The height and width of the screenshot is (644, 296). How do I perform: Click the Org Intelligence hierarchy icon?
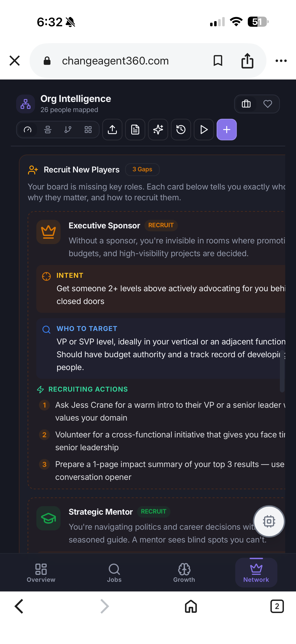click(26, 104)
